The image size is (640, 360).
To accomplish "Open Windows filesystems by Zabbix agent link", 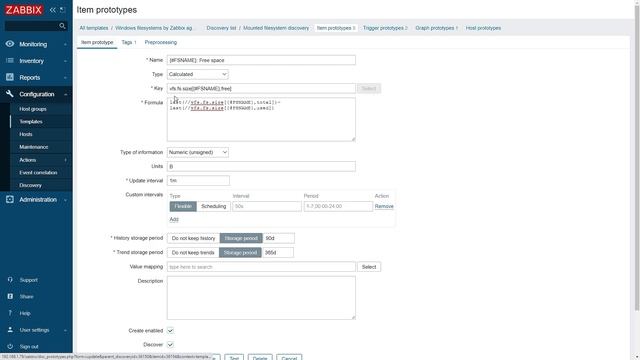I will tap(153, 28).
